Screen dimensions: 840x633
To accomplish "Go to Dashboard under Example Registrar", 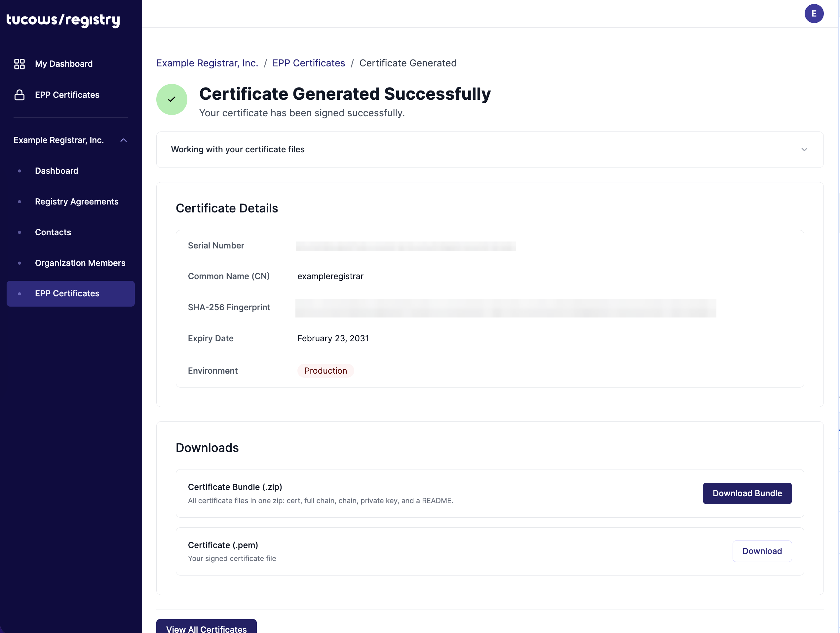I will pyautogui.click(x=57, y=171).
